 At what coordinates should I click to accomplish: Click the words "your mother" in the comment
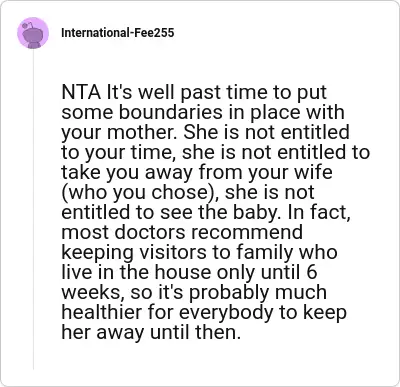[120, 133]
